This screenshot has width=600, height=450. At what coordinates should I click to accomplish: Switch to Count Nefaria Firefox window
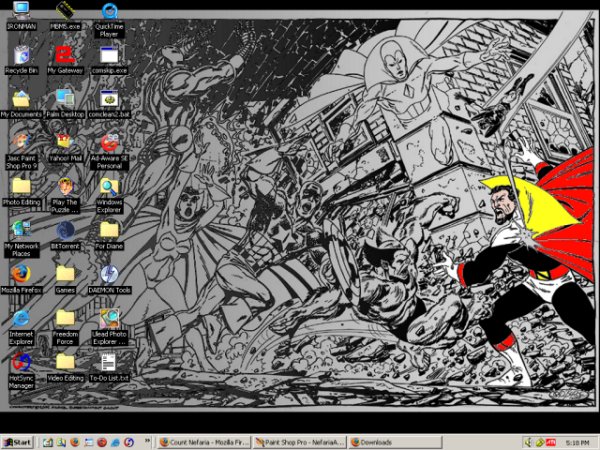click(x=204, y=442)
